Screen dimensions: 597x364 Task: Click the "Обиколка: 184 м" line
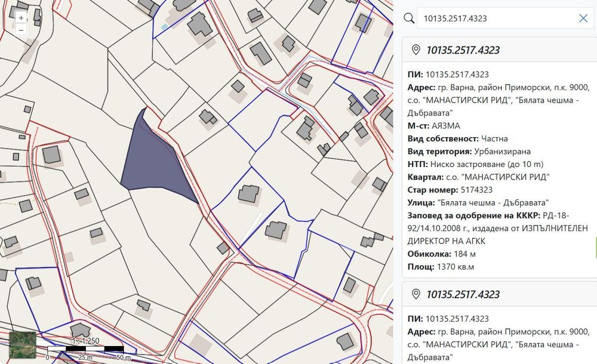tap(441, 254)
